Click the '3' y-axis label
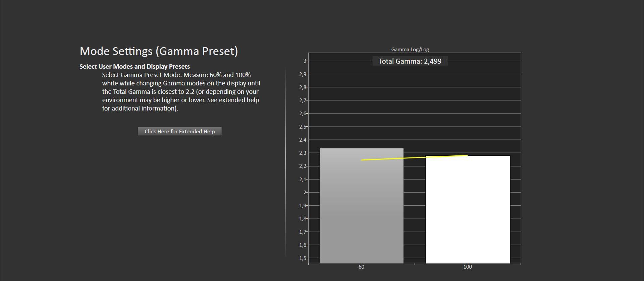The image size is (644, 281). pos(305,61)
